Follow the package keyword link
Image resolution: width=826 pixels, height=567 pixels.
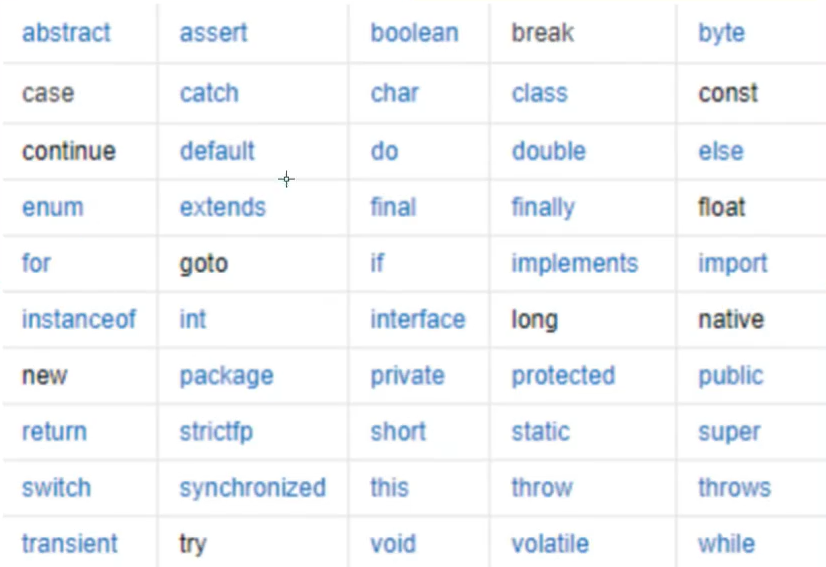pyautogui.click(x=227, y=377)
